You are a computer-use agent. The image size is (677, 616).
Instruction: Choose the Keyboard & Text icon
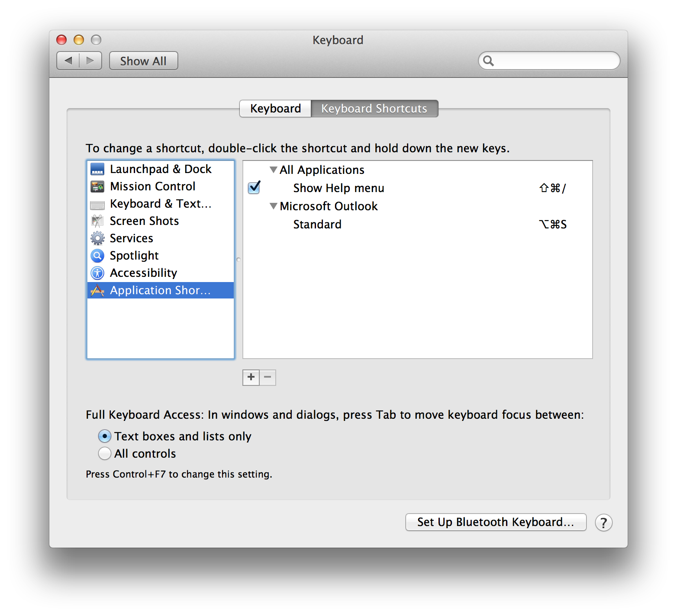[x=97, y=204]
